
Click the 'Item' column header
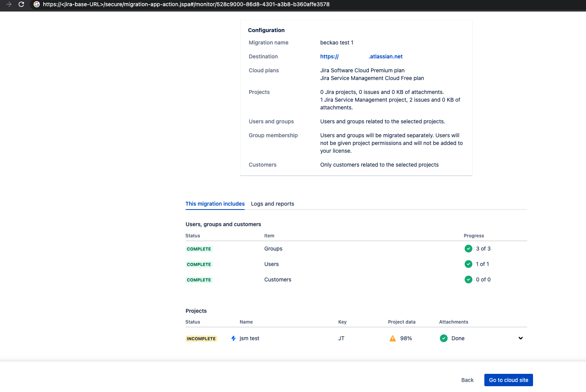click(x=269, y=236)
